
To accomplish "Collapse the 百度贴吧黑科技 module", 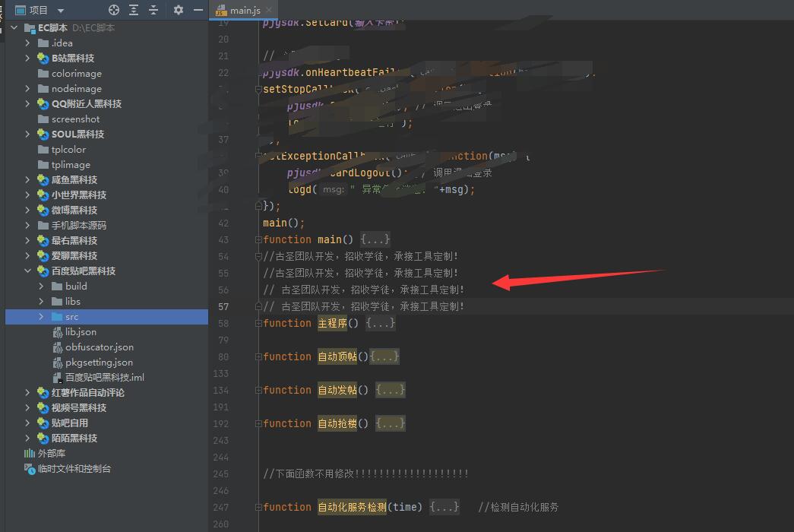I will [28, 271].
